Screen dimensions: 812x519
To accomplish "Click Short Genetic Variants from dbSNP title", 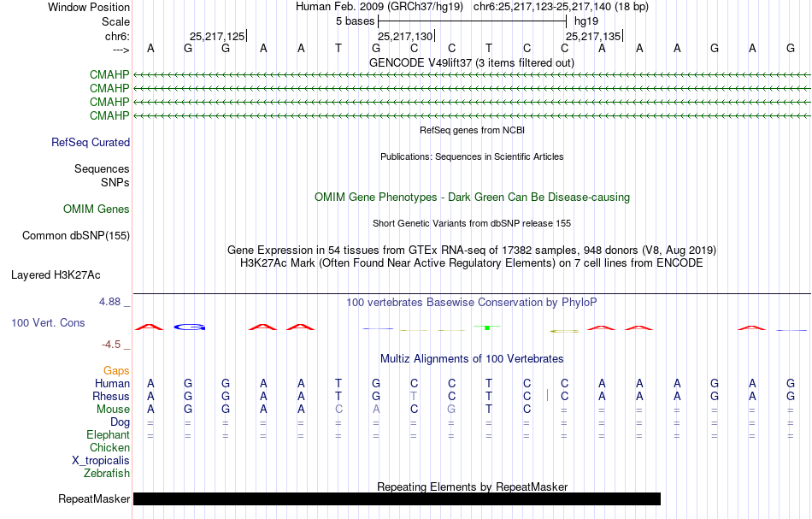I will click(472, 223).
